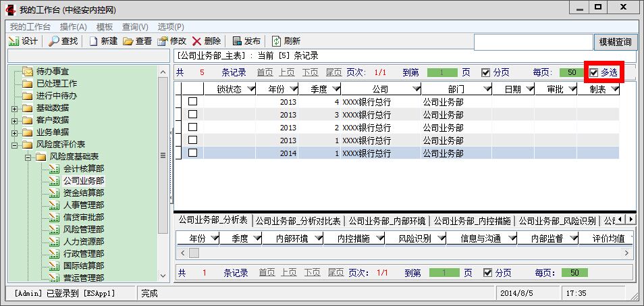The width and height of the screenshot is (644, 306).
Task: Open the 公司 column filter dropdown
Action: tap(403, 89)
